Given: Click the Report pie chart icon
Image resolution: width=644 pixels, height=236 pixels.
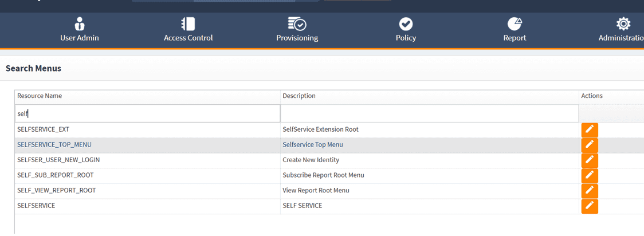Looking at the screenshot, I should coord(515,23).
